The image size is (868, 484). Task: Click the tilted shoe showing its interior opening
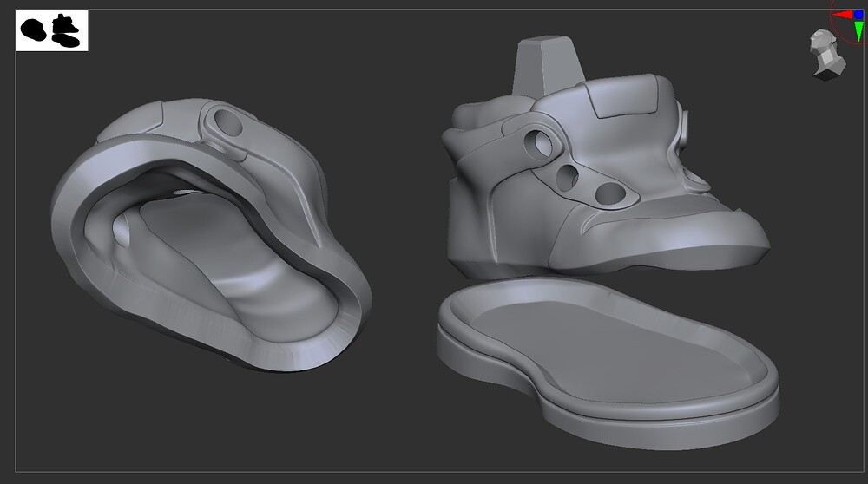pyautogui.click(x=211, y=234)
